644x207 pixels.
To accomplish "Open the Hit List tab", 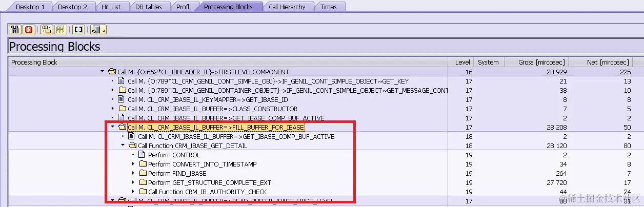I will (111, 7).
